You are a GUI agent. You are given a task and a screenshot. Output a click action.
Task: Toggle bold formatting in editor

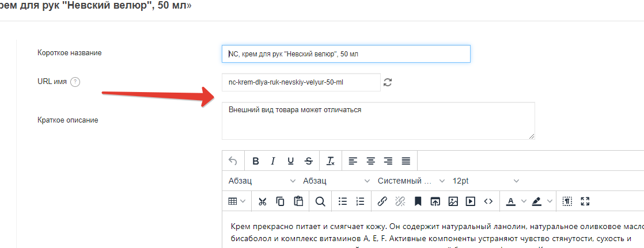[255, 161]
